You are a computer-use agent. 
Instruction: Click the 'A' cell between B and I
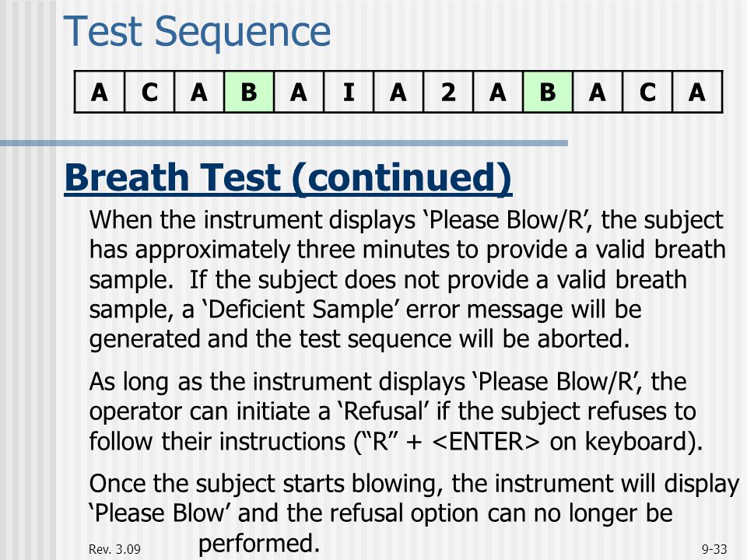(299, 92)
